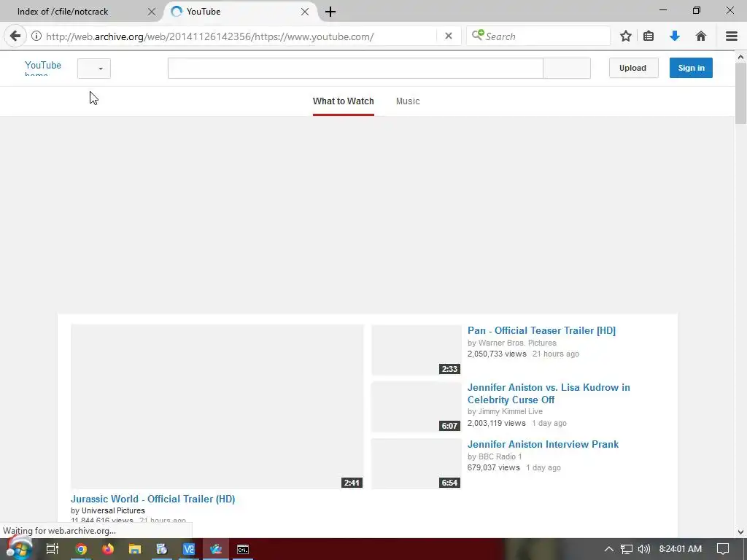
Task: Open the Jimmy Kimmel Live channel link
Action: 510,411
